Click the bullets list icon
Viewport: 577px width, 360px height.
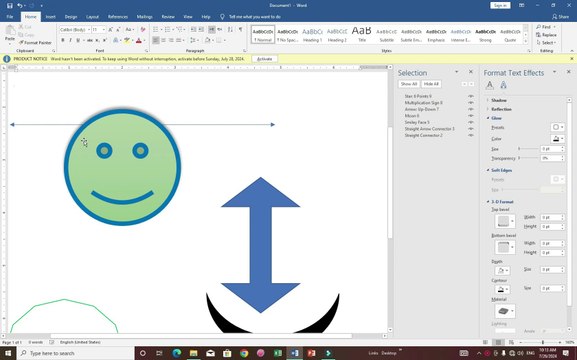[x=156, y=29]
